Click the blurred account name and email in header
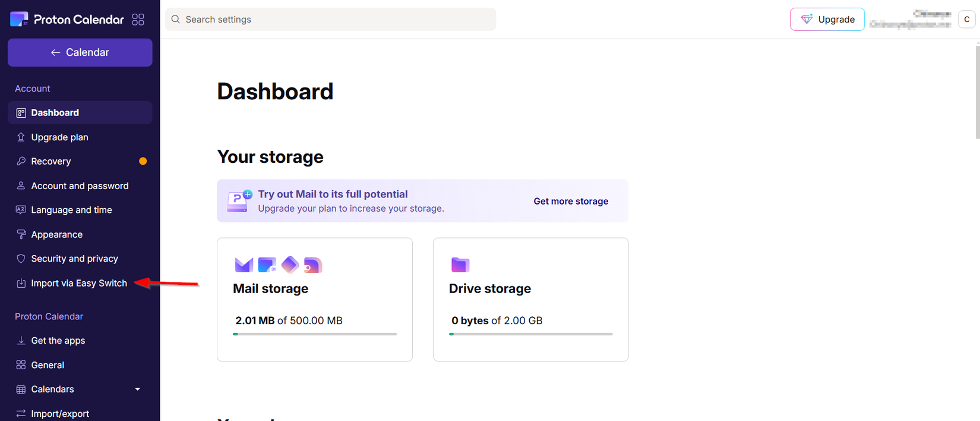 [911, 19]
